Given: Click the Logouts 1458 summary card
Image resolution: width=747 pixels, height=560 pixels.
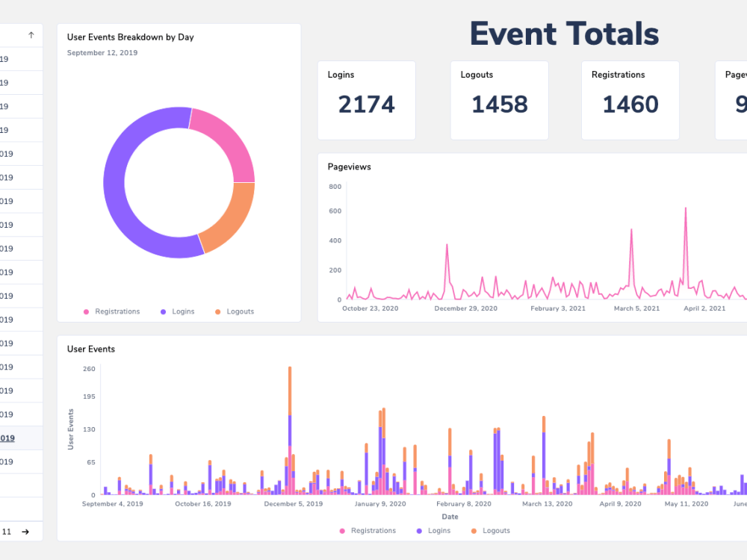Looking at the screenshot, I should pos(499,100).
